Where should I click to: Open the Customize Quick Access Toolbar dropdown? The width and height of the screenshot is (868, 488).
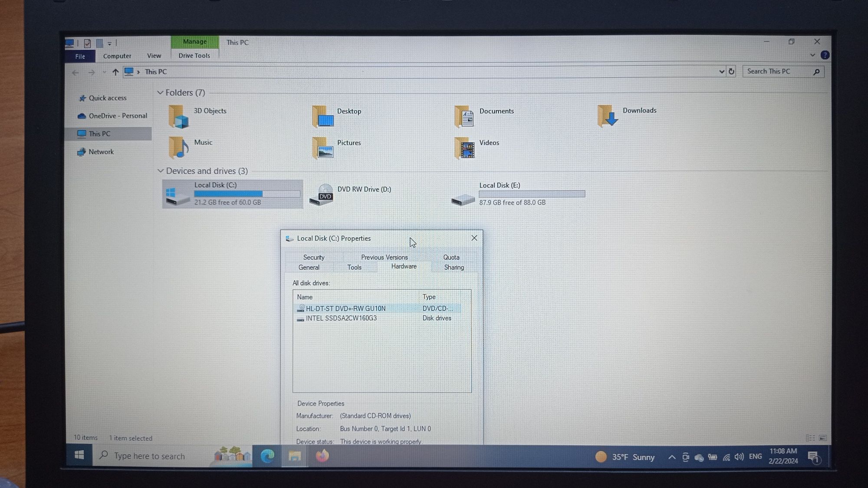click(110, 43)
